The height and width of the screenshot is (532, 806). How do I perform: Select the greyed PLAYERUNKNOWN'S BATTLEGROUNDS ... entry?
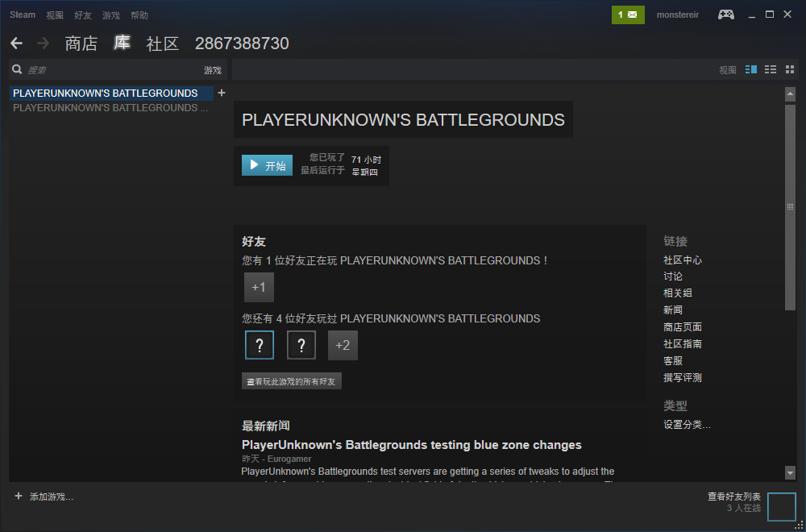click(111, 107)
